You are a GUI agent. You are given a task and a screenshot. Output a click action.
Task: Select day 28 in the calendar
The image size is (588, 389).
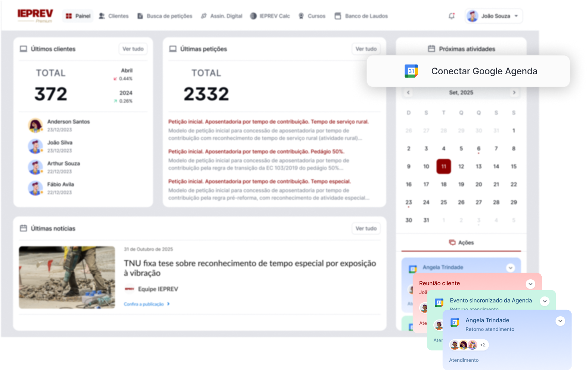tap(496, 202)
